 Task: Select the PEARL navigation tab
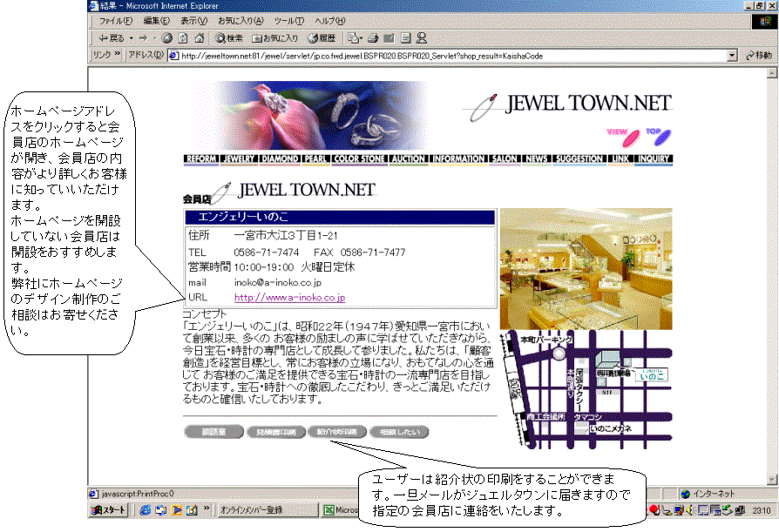pyautogui.click(x=315, y=158)
